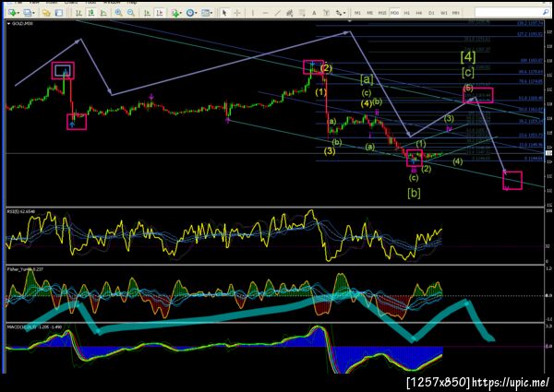The width and height of the screenshot is (554, 392).
Task: Expand the Periods dropdown arrow
Action: (x=197, y=13)
